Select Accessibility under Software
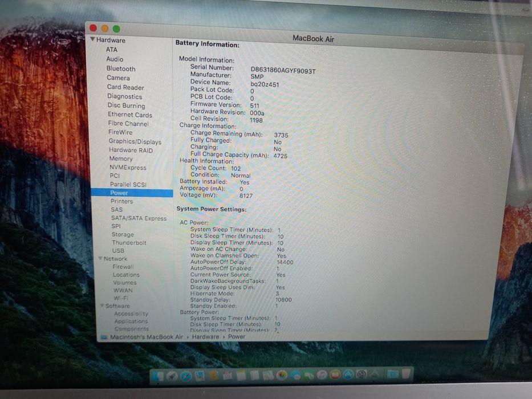Image resolution: width=532 pixels, height=399 pixels. [x=131, y=313]
